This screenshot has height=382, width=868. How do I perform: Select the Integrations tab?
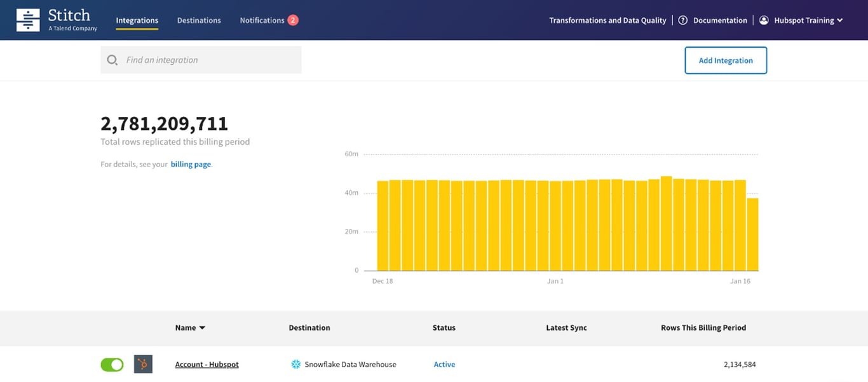click(x=137, y=20)
